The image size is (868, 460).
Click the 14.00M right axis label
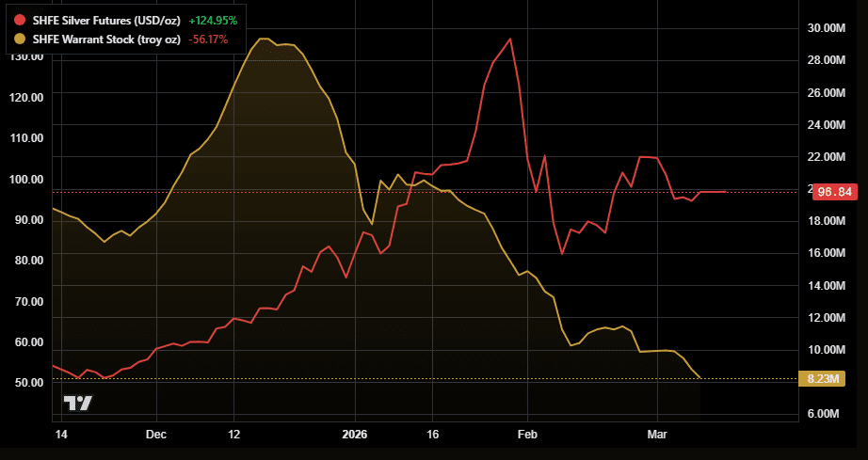coord(826,285)
